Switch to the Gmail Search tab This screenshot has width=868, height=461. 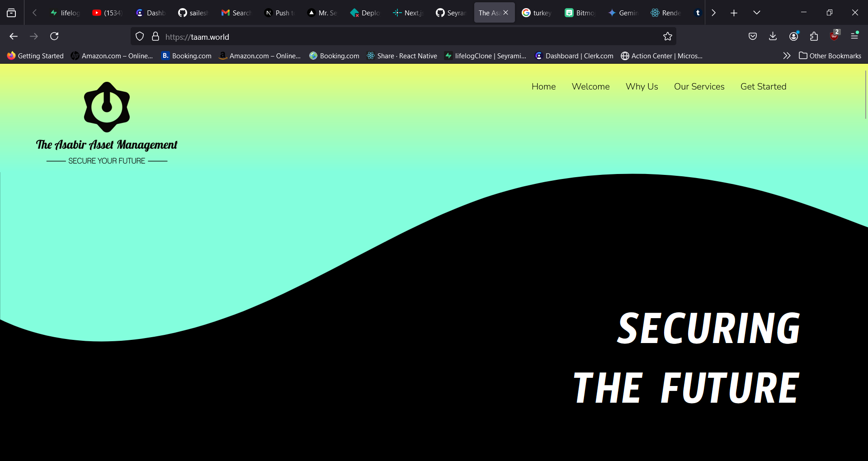pyautogui.click(x=236, y=13)
